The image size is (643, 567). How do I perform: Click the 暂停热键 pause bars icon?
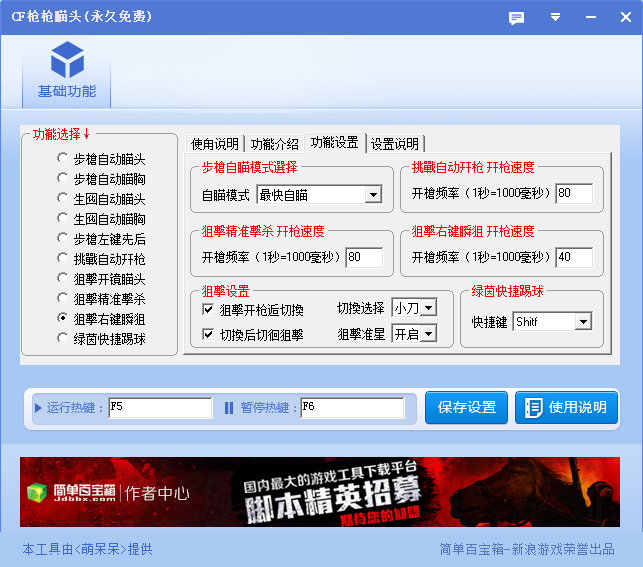(x=229, y=408)
